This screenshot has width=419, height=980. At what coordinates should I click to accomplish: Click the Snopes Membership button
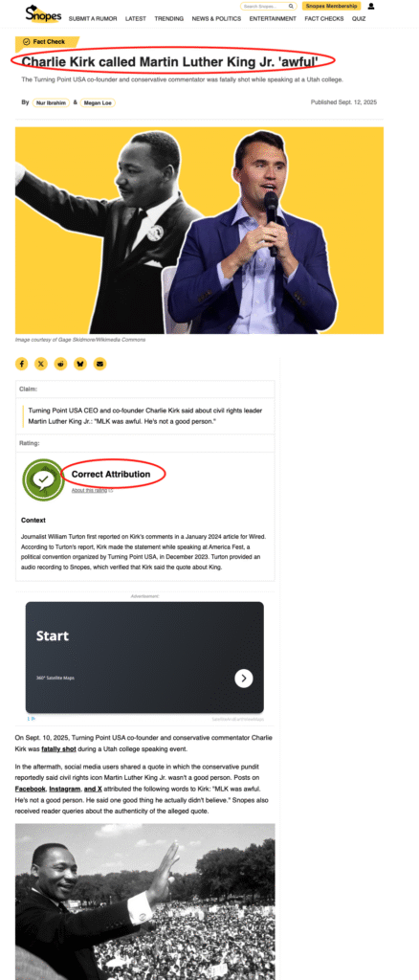tap(332, 7)
